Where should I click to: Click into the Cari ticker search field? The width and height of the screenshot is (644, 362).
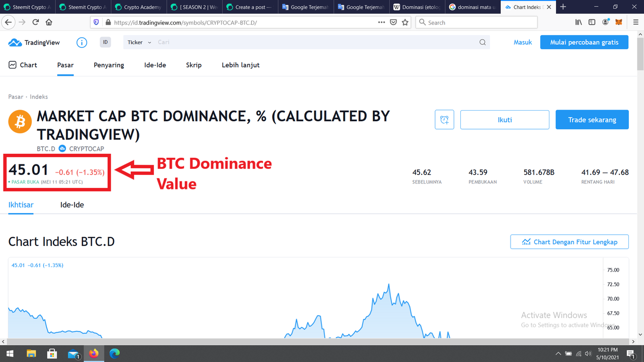[x=317, y=42]
